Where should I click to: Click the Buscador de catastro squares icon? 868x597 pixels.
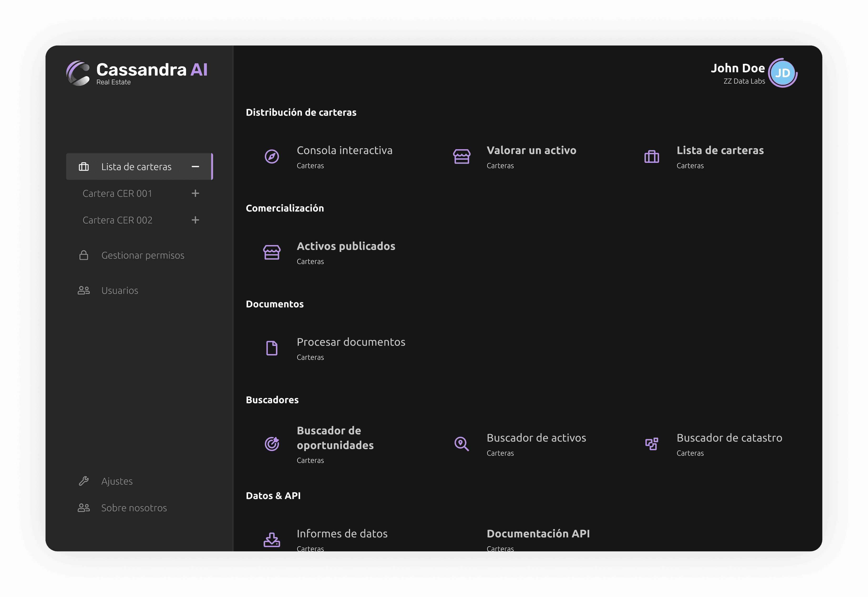click(x=651, y=444)
